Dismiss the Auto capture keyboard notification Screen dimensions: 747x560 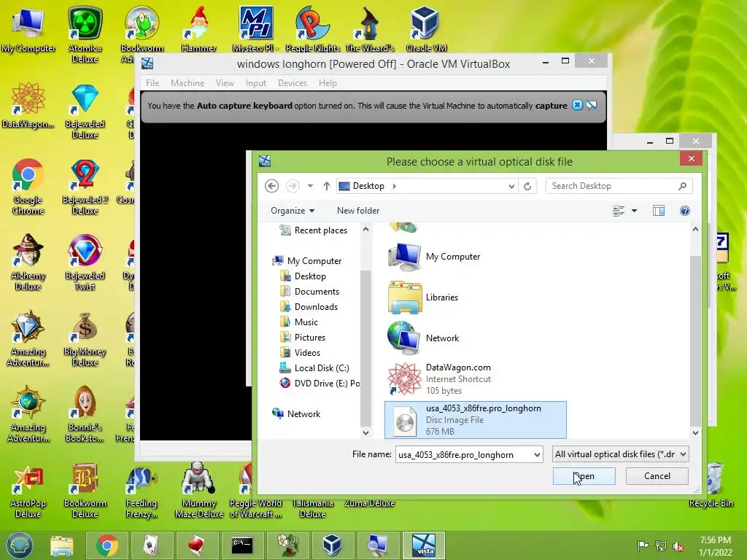[x=577, y=105]
